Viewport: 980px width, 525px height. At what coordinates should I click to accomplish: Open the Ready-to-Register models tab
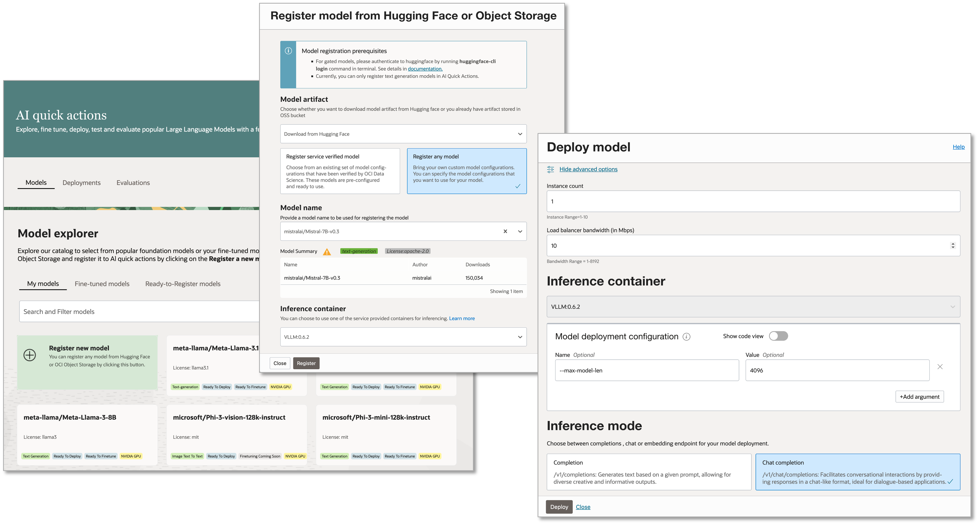click(x=183, y=284)
